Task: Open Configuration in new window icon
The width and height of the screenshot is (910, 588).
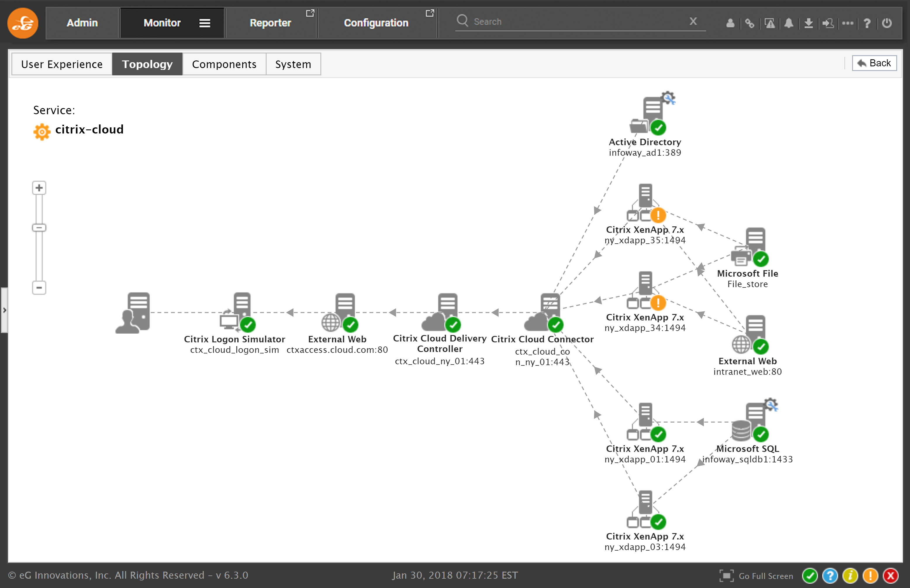Action: [x=430, y=13]
